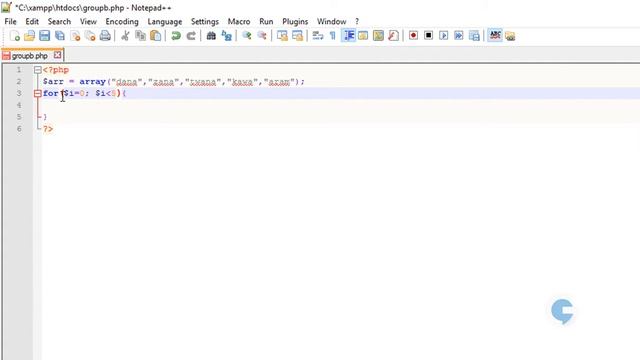Place cursor in the $arr array line
This screenshot has height=360, width=640.
pyautogui.click(x=174, y=82)
